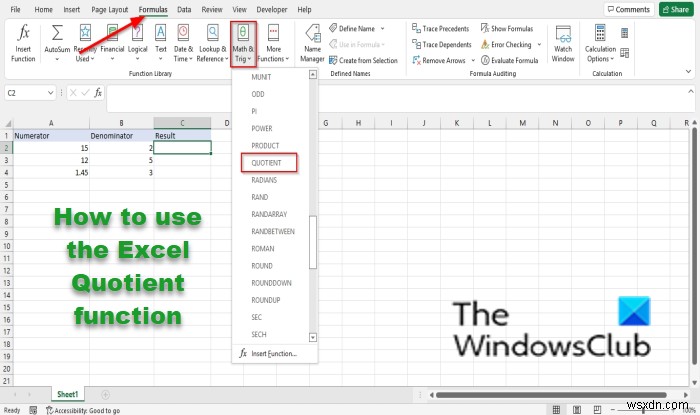Open the Date & Time functions list
700x415 pixels.
[183, 43]
